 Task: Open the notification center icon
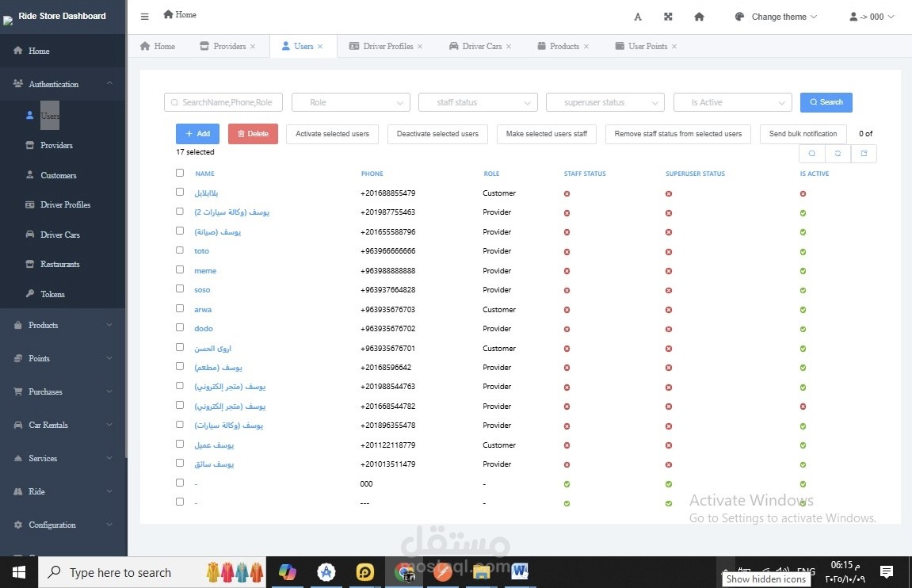(887, 572)
